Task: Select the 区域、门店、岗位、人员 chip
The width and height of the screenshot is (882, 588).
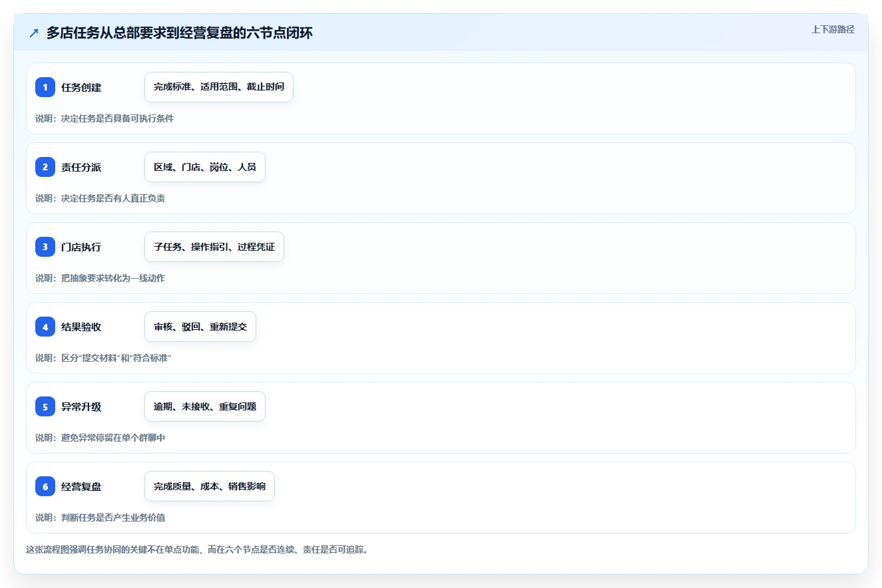Action: (205, 167)
